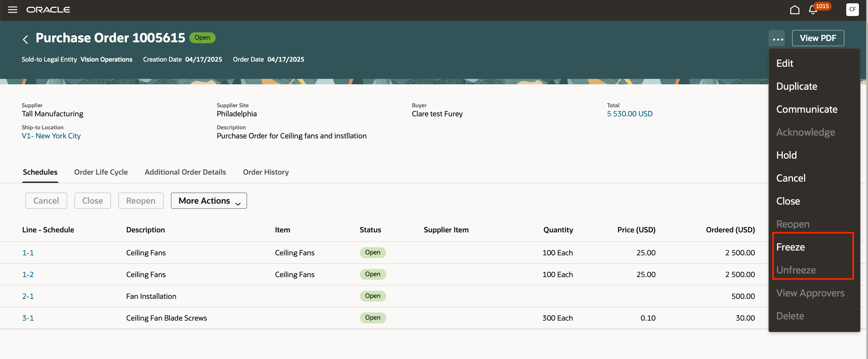Open schedule line 3-1 link

pos(28,318)
